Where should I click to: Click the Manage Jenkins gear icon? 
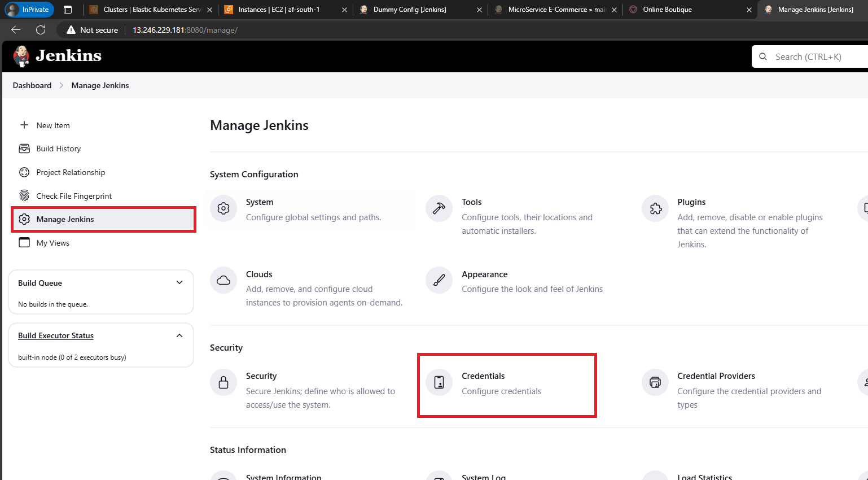tap(24, 219)
